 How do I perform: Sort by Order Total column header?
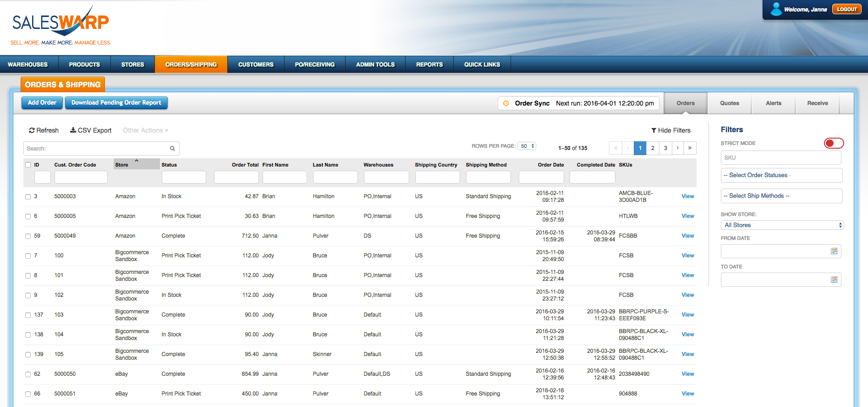(245, 165)
